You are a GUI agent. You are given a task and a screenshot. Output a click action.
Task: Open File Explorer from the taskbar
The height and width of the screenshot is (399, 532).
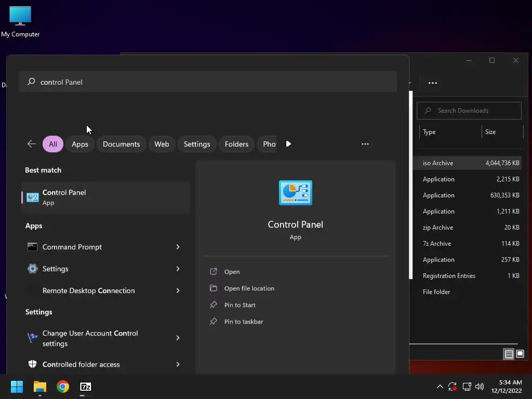(39, 387)
